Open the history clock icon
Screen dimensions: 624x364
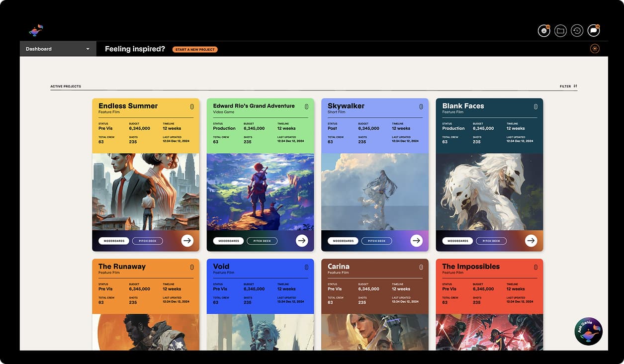tap(577, 31)
